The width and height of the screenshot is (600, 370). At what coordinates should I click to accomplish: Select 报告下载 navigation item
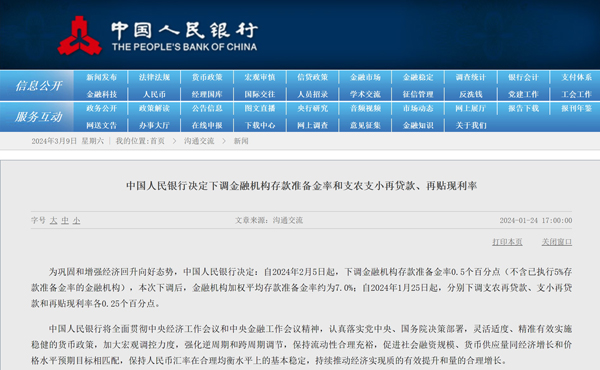[x=523, y=108]
